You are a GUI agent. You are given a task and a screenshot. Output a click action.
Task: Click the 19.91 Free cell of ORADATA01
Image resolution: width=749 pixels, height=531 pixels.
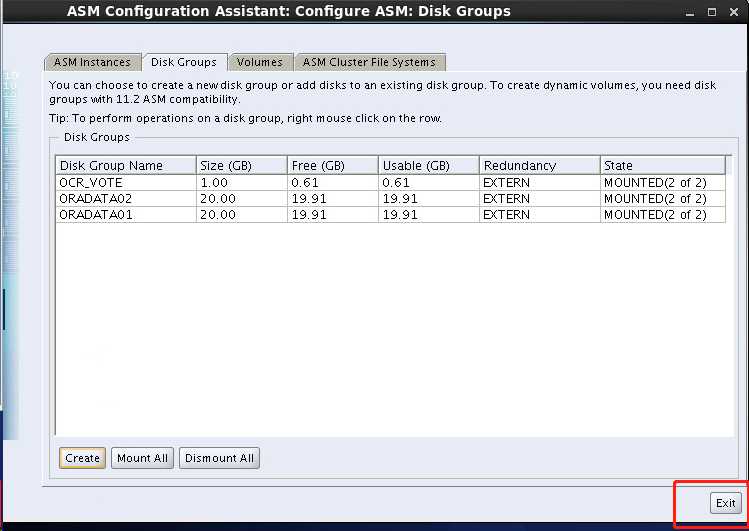point(332,215)
